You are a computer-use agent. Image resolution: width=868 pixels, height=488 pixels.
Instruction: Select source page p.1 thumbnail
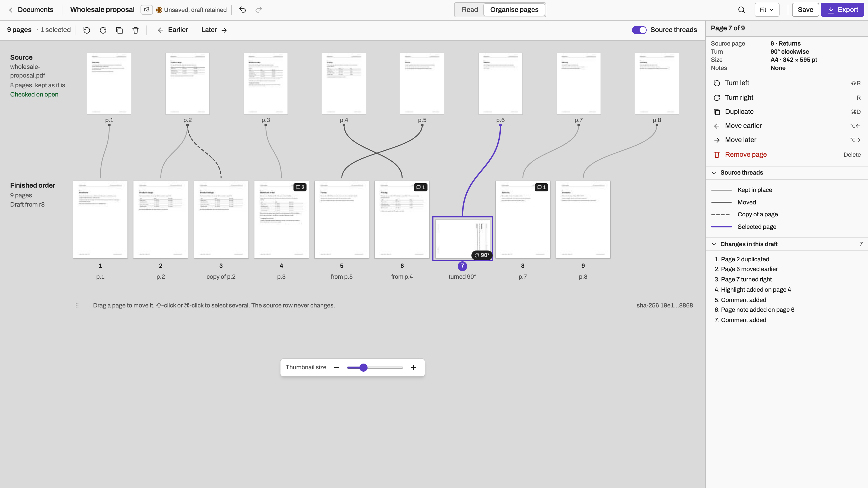point(109,84)
